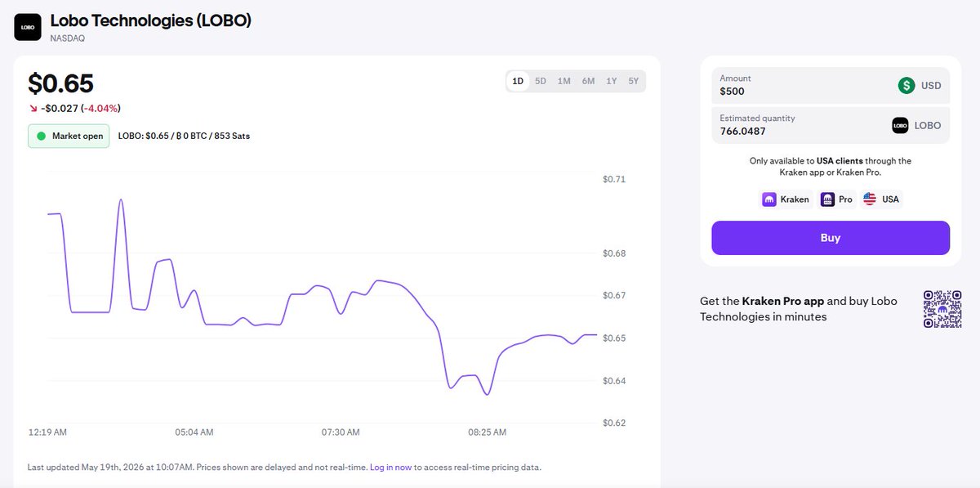980x488 pixels.
Task: Click the Estimated quantity 766.0487 field
Action: (x=831, y=125)
